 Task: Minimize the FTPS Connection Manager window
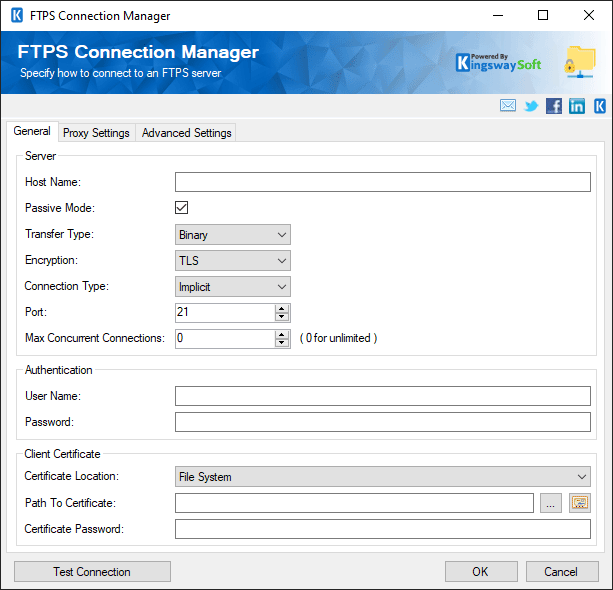[x=498, y=15]
